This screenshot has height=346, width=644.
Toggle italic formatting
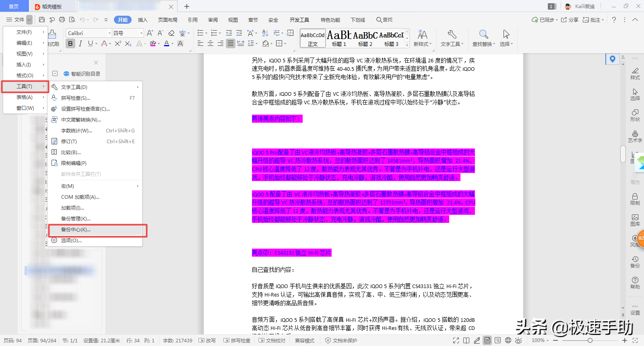click(80, 43)
